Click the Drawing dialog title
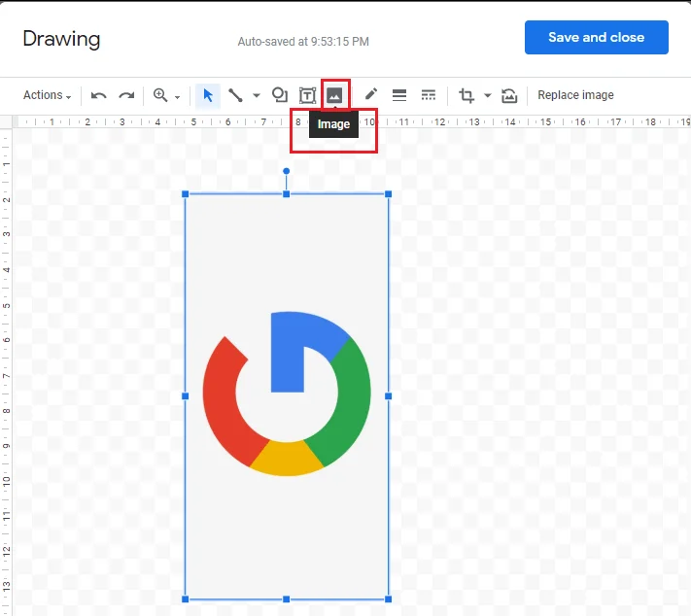The image size is (691, 616). tap(61, 39)
